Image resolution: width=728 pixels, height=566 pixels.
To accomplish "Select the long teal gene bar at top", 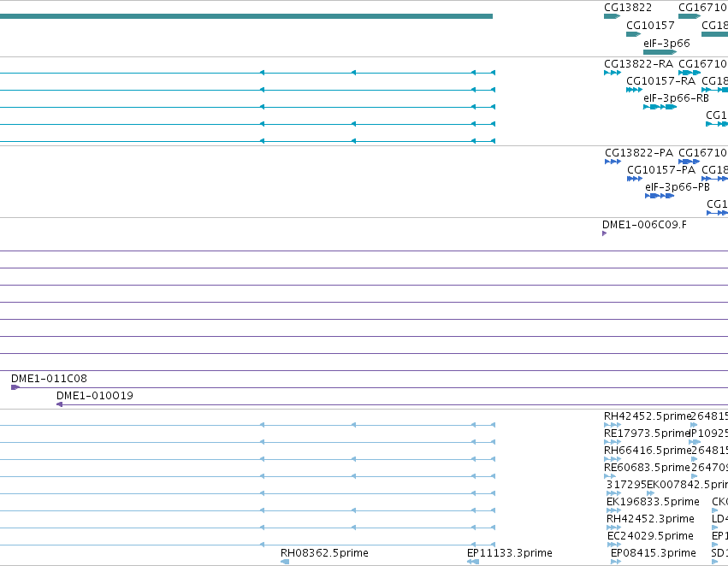I will click(246, 16).
